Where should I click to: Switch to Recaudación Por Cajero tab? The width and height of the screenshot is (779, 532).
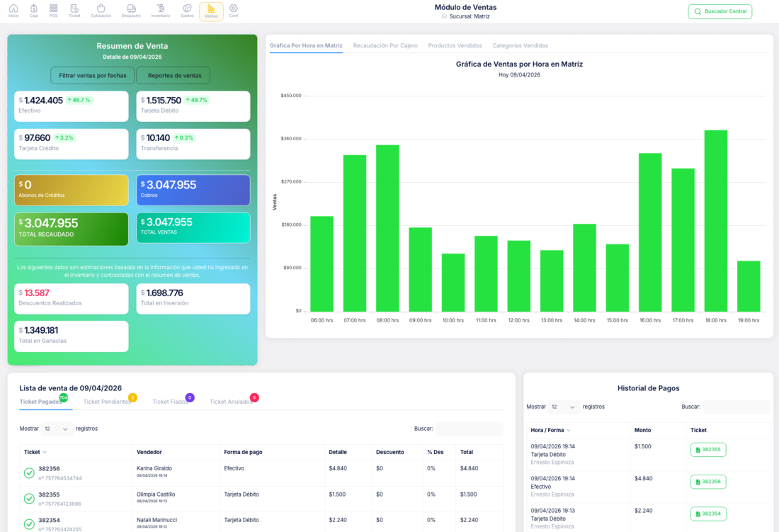click(x=385, y=46)
